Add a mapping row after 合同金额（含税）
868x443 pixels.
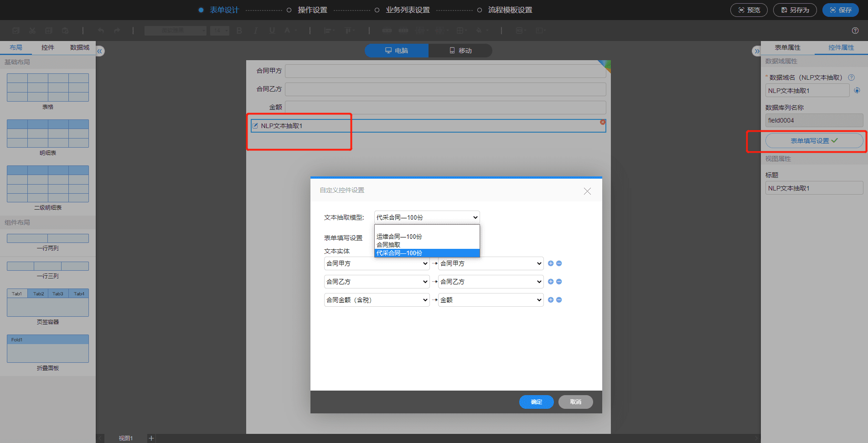point(551,300)
